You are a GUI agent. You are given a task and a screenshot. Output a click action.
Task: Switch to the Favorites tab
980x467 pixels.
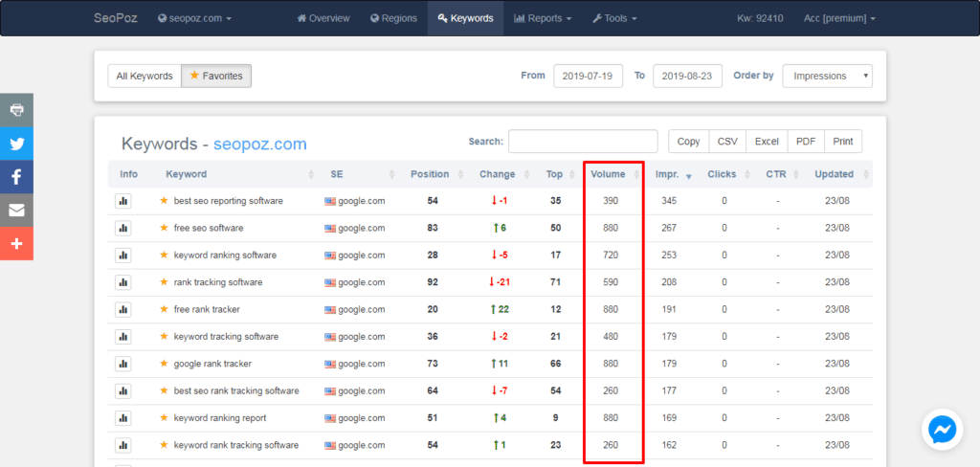(x=216, y=77)
